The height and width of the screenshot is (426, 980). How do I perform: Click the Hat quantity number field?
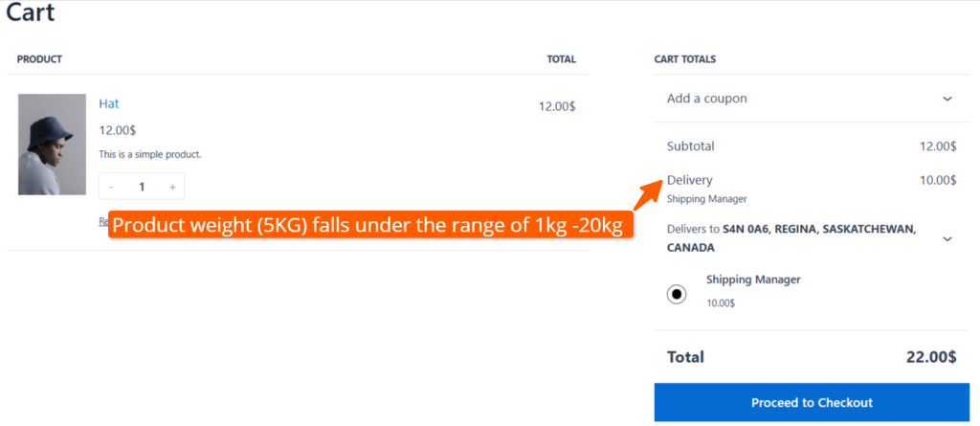pyautogui.click(x=142, y=187)
